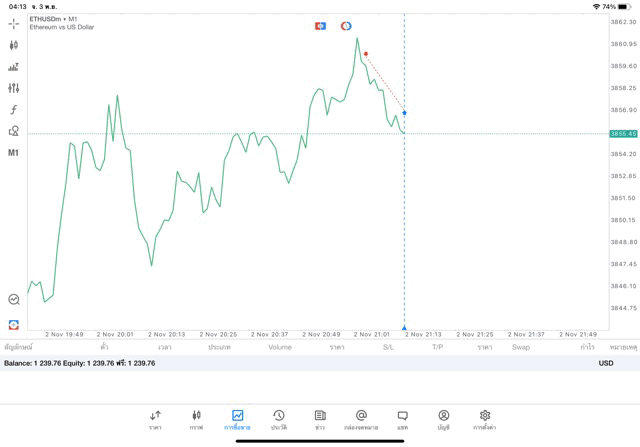Tap the chart search icon in sidebar
The height and width of the screenshot is (447, 640).
pos(14,299)
